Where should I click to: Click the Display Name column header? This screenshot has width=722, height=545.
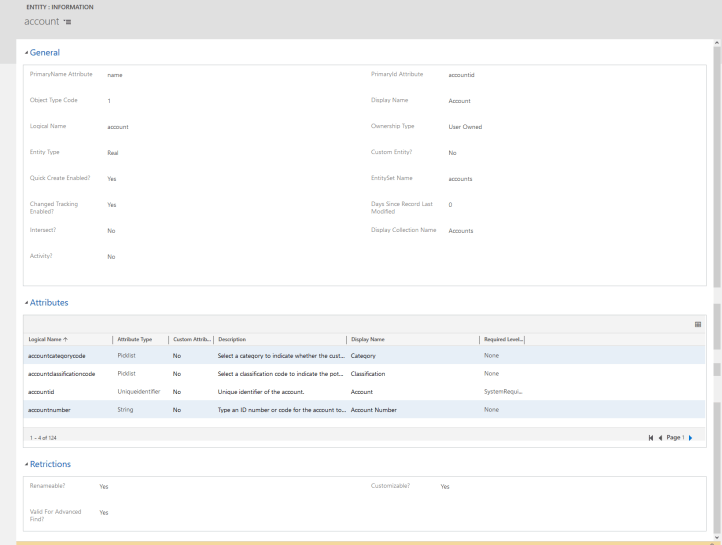tap(368, 339)
